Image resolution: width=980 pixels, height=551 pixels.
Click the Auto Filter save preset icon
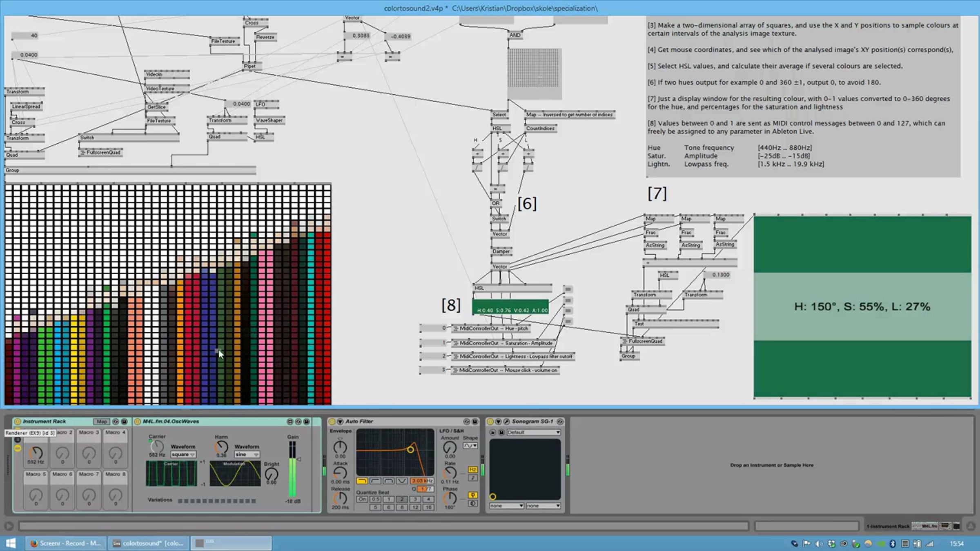click(x=475, y=421)
